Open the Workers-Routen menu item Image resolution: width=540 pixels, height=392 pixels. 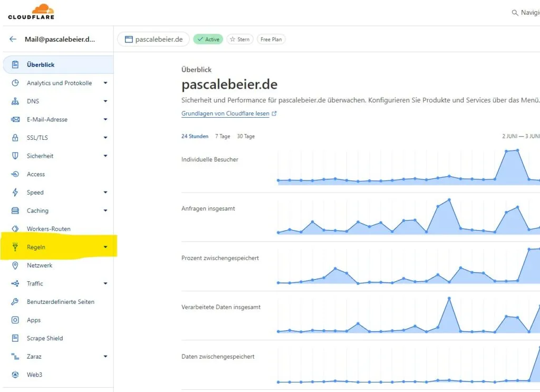49,229
